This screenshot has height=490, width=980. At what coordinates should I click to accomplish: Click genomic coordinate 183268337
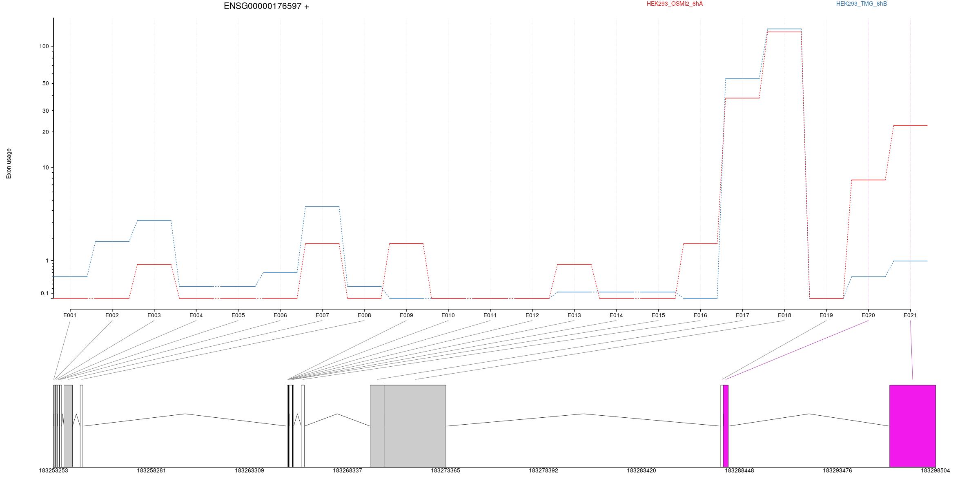[347, 470]
